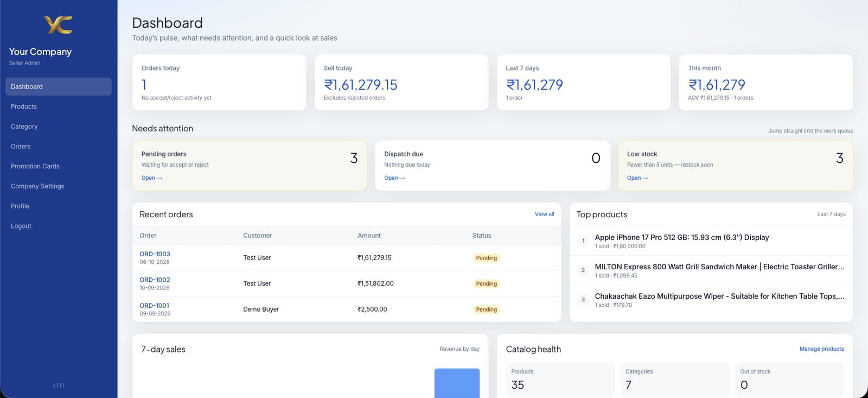Select the Apple iPhone 17 Pro top product
This screenshot has width=868, height=398.
[x=711, y=241]
